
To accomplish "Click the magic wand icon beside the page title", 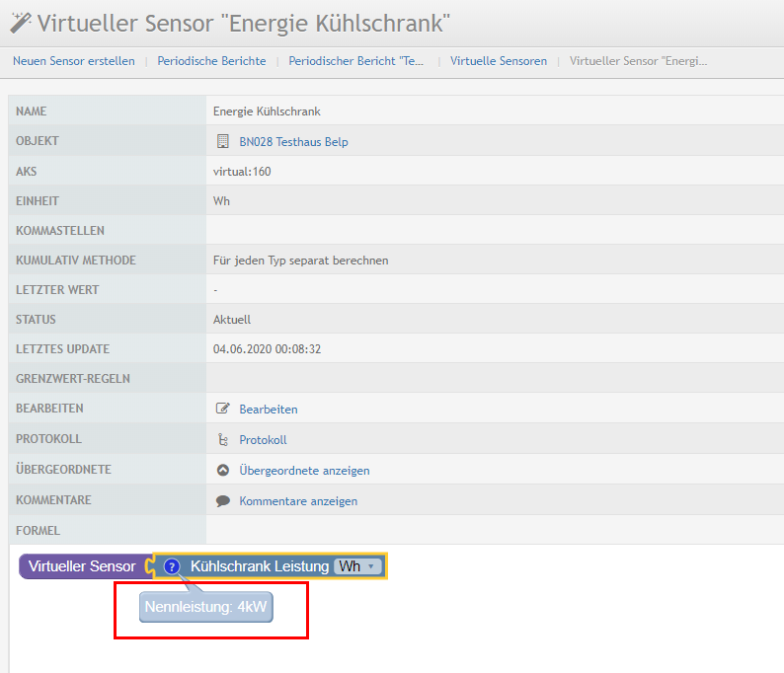I will [21, 23].
